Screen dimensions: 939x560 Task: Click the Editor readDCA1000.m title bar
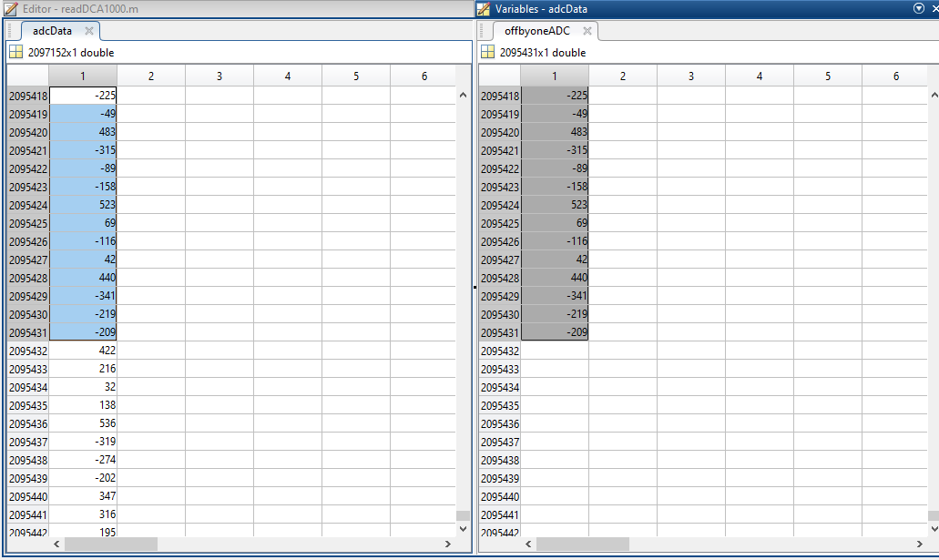237,9
